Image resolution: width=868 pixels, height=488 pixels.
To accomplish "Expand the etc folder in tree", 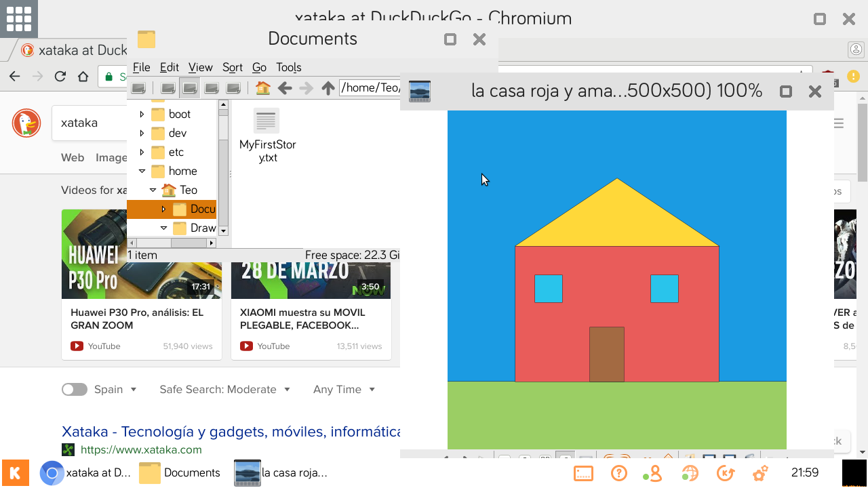I will [142, 152].
